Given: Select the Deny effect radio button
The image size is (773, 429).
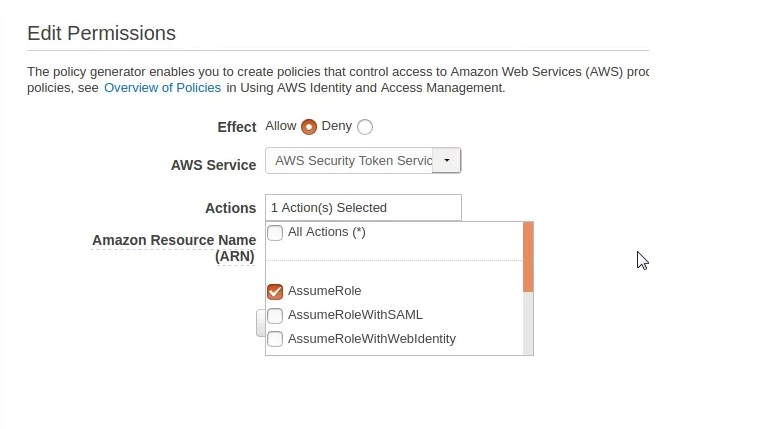Looking at the screenshot, I should 365,127.
